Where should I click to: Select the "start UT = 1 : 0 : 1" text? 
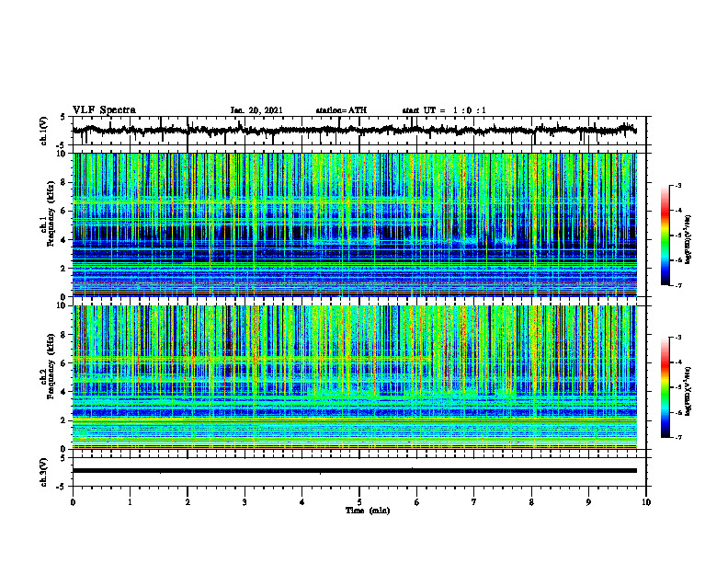(444, 110)
